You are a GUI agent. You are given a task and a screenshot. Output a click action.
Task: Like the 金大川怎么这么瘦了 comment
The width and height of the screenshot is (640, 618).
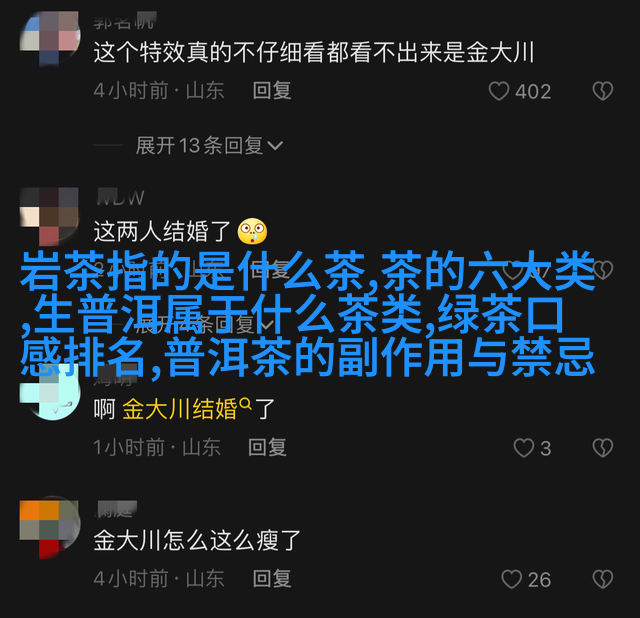click(511, 579)
